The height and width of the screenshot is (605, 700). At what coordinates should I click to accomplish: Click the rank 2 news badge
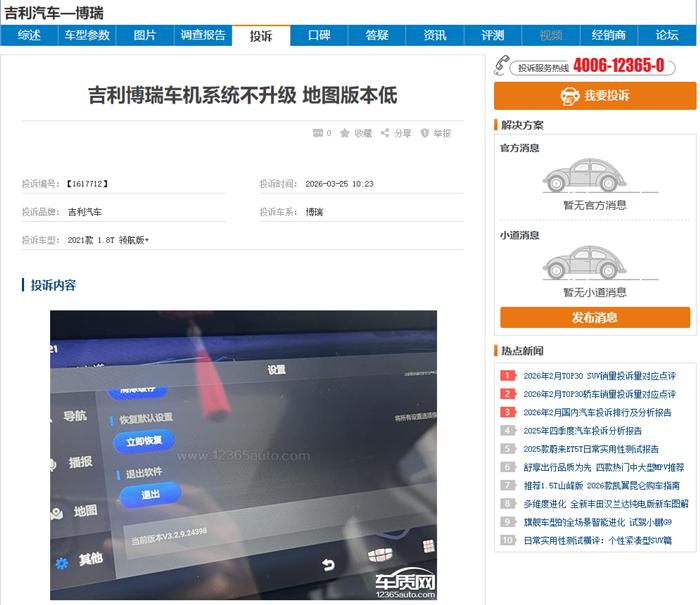(x=508, y=394)
